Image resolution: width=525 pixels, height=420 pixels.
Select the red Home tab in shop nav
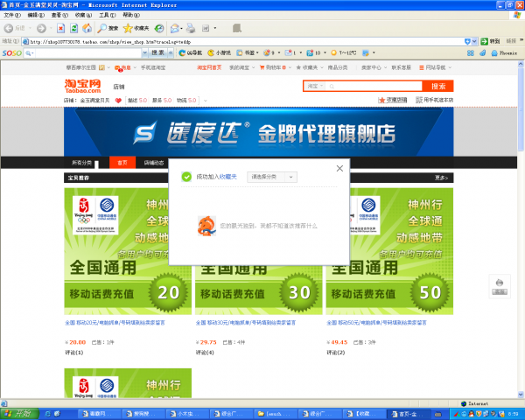pyautogui.click(x=122, y=163)
